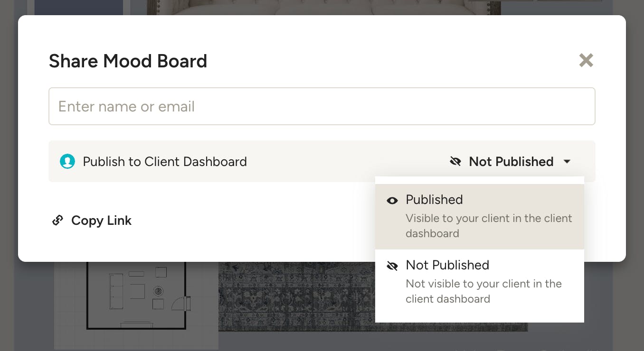Choose Not Published from the dropdown list

480,282
